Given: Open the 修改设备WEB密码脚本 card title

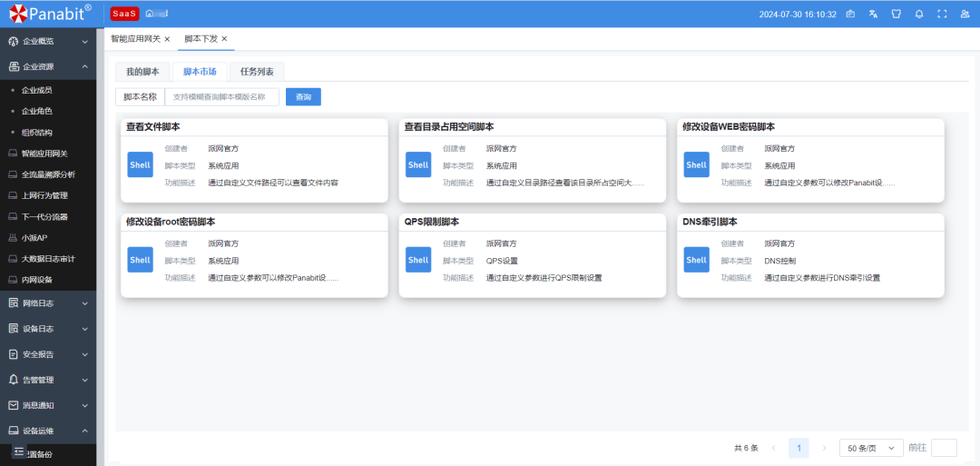Looking at the screenshot, I should pos(729,127).
